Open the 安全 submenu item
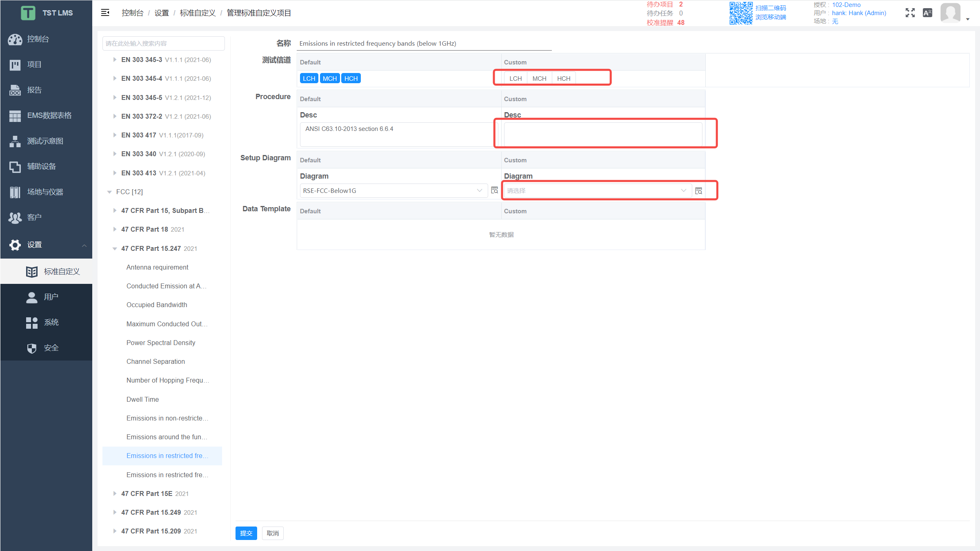 click(46, 348)
